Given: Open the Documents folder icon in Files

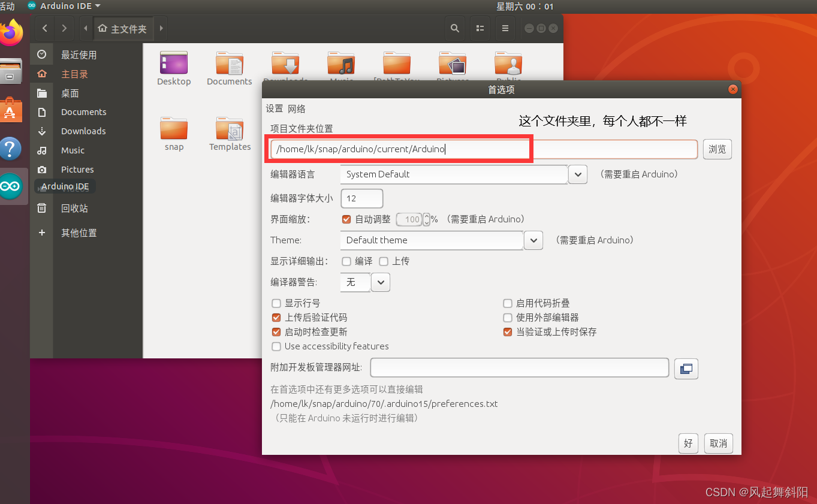Looking at the screenshot, I should [230, 68].
